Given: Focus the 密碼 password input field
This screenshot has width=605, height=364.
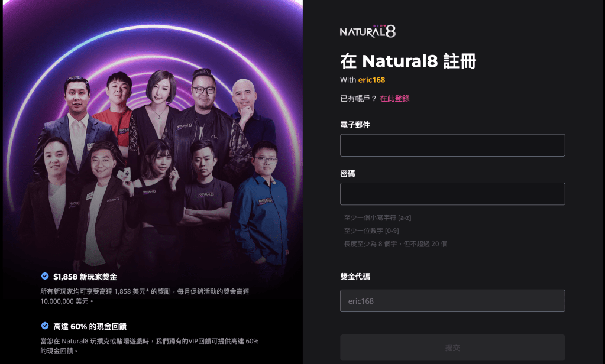Looking at the screenshot, I should click(x=452, y=194).
